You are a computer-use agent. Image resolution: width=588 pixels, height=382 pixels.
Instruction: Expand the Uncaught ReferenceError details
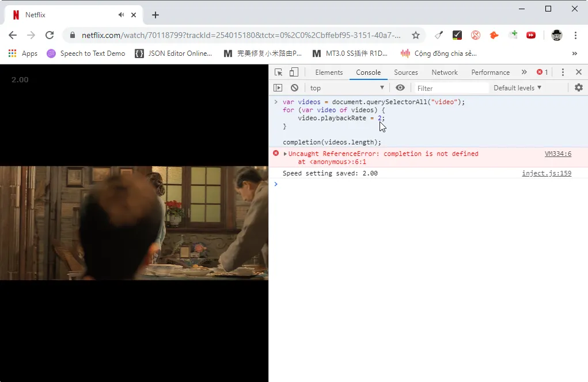point(286,154)
